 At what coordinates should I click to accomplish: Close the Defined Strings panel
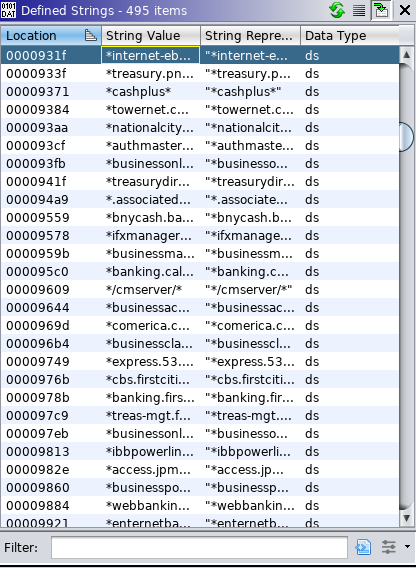point(405,10)
